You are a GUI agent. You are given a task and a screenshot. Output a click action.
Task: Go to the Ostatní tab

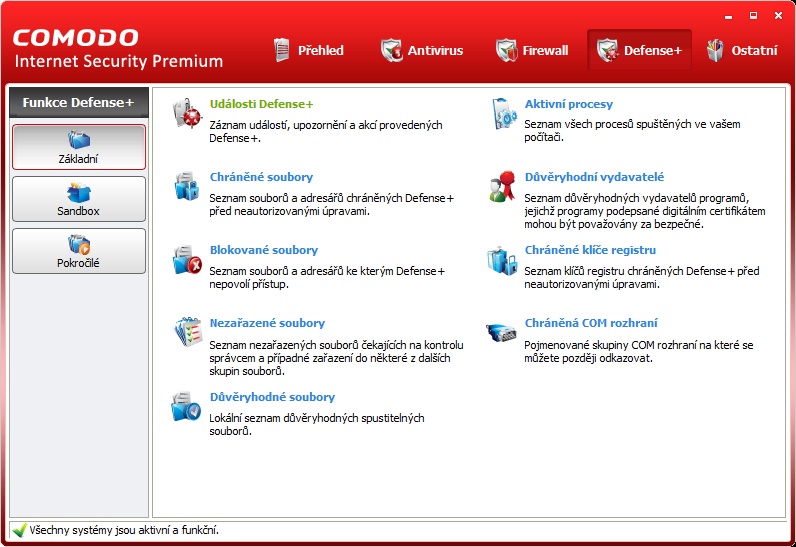point(742,50)
